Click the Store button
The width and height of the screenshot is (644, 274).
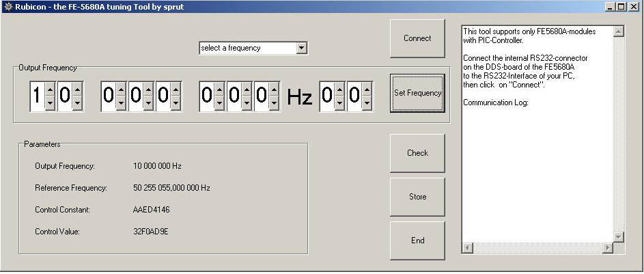(417, 197)
